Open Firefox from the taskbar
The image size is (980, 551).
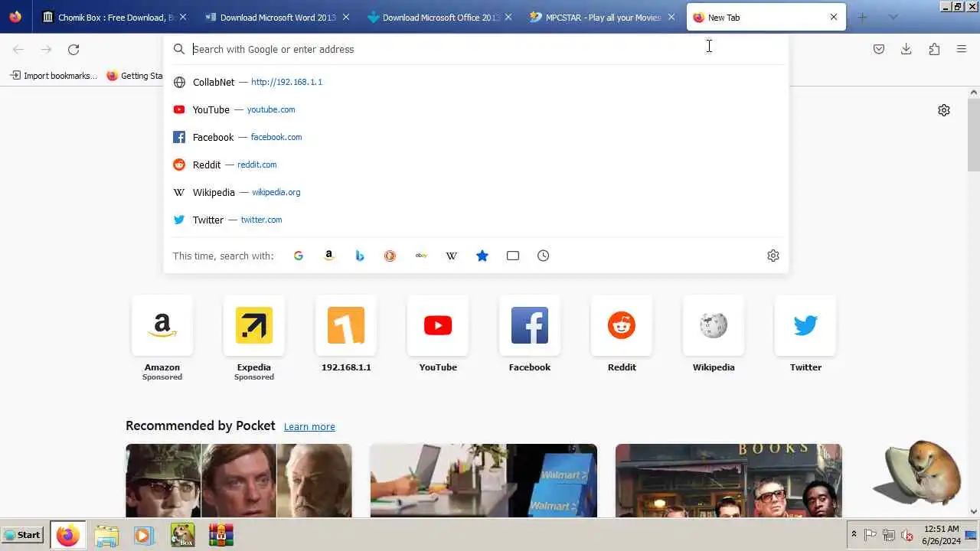point(67,535)
